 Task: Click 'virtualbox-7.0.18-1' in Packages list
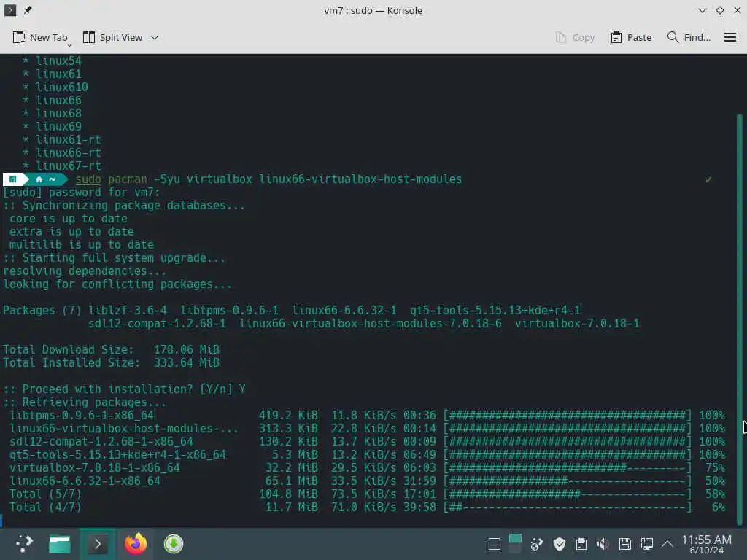(577, 323)
